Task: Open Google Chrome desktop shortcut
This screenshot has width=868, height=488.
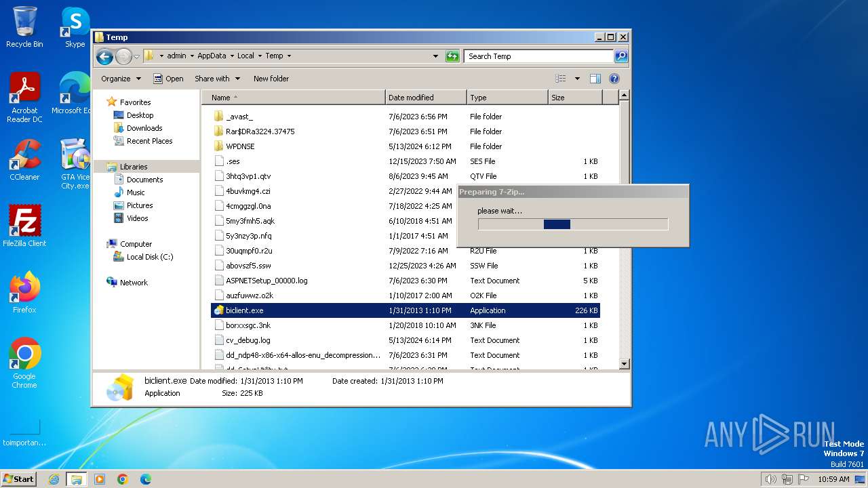Action: point(24,363)
